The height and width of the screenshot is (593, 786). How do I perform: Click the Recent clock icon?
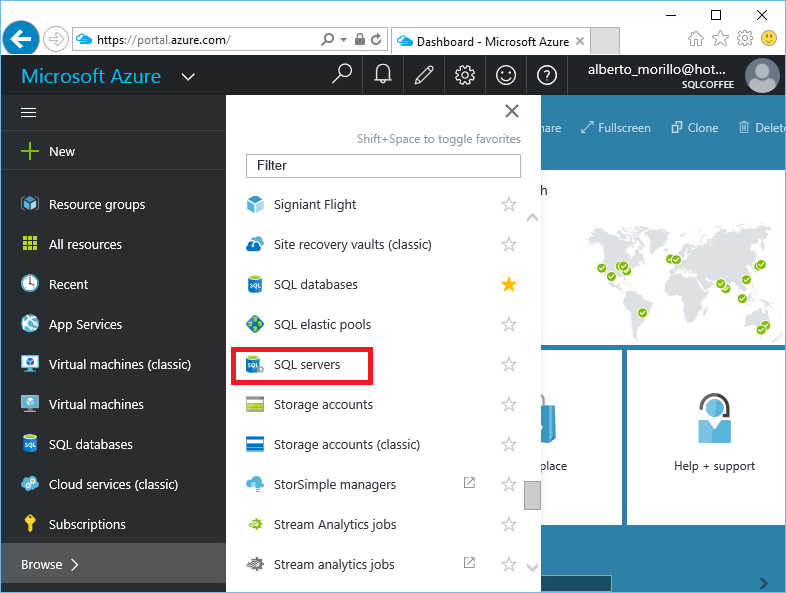[30, 283]
